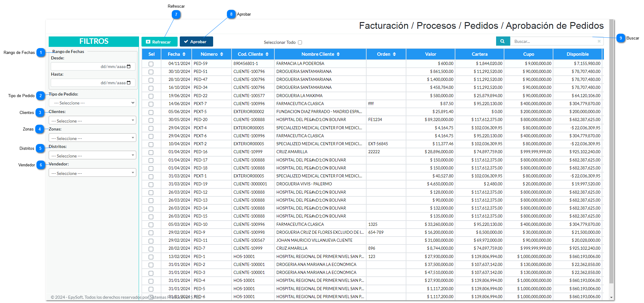Viewport: 644px width, 303px height.
Task: Select the checkbox for PED-51
Action: tap(151, 72)
